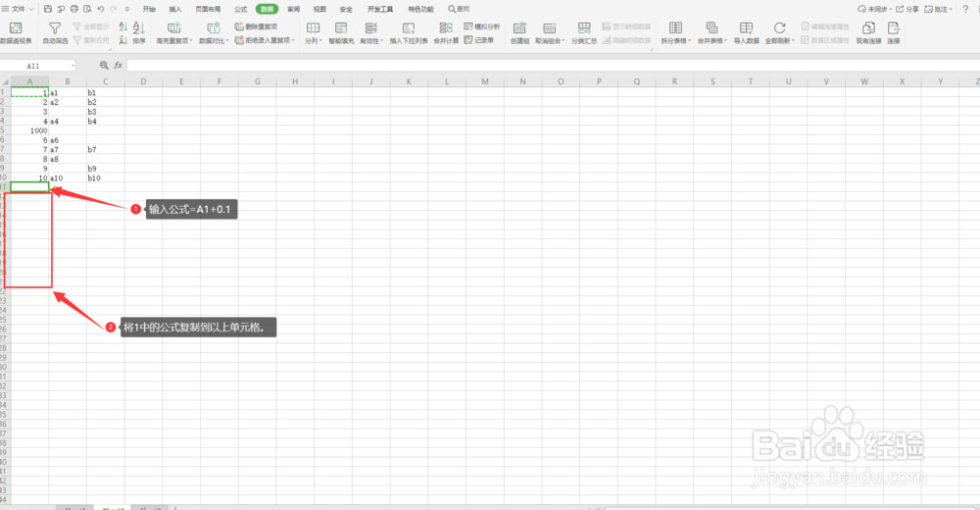This screenshot has width=980, height=510.
Task: Click the Name Box showing A11
Action: tap(33, 66)
